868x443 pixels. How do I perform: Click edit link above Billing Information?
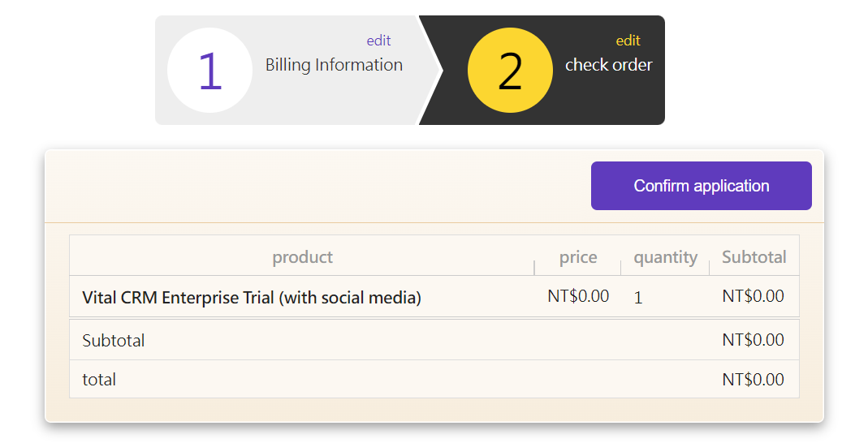tap(378, 41)
